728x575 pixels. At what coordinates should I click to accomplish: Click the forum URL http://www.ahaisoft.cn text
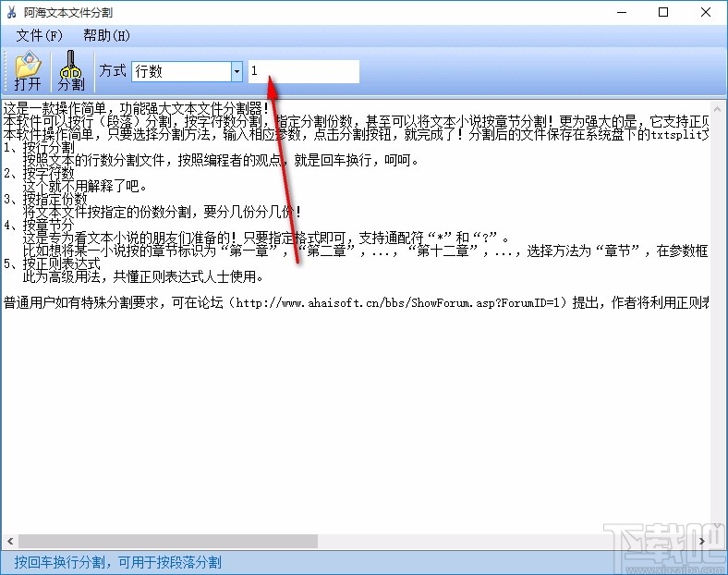point(400,303)
